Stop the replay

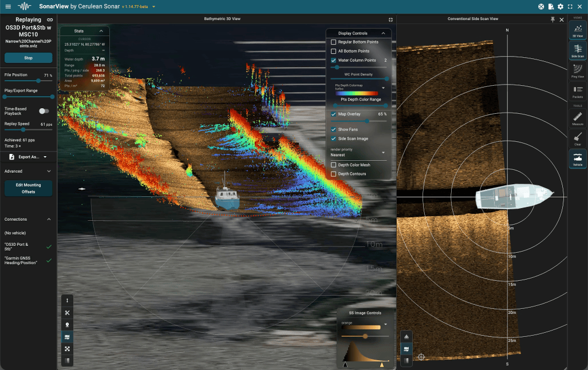click(28, 58)
